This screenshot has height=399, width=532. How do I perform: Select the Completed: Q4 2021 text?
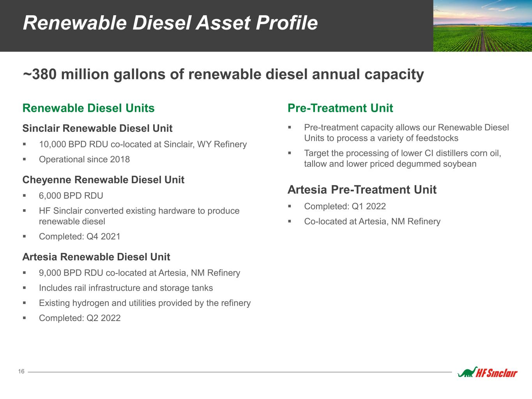pyautogui.click(x=80, y=237)
